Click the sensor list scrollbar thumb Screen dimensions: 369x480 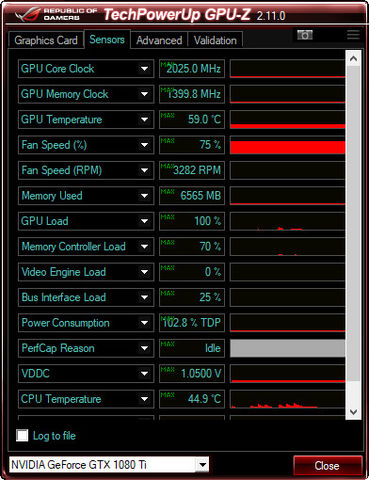(x=353, y=223)
